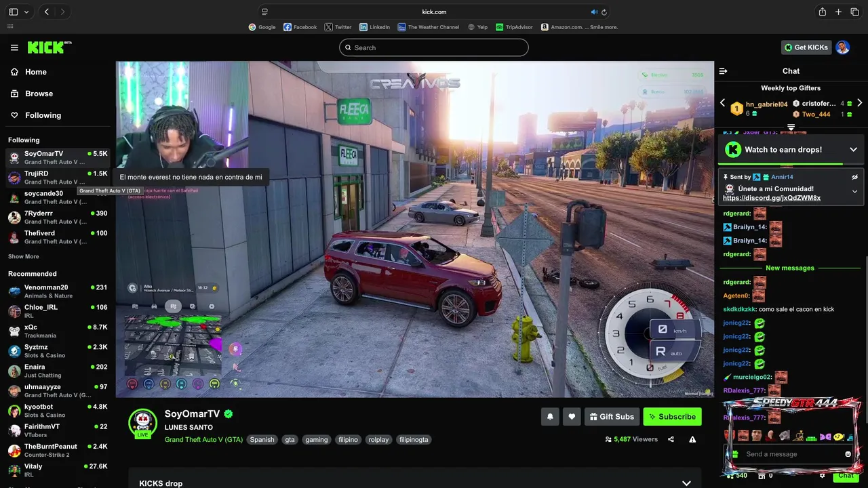Select the Spanish tag

click(x=262, y=439)
